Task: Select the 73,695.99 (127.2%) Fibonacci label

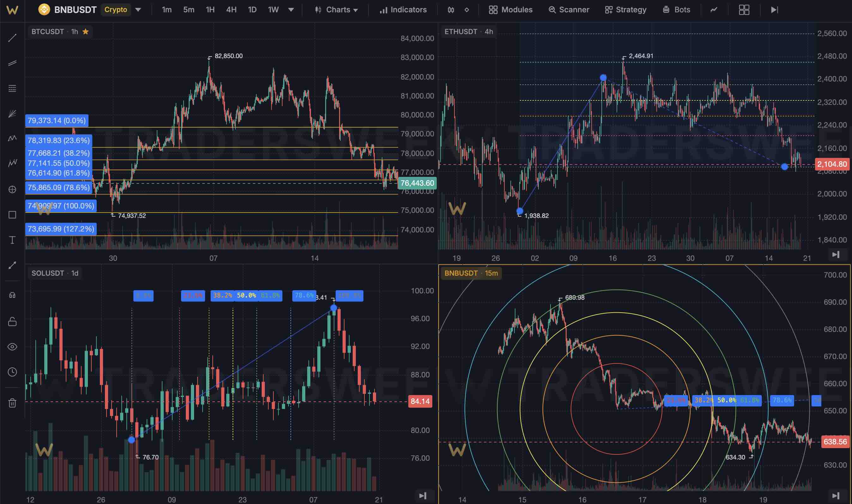Action: point(61,229)
